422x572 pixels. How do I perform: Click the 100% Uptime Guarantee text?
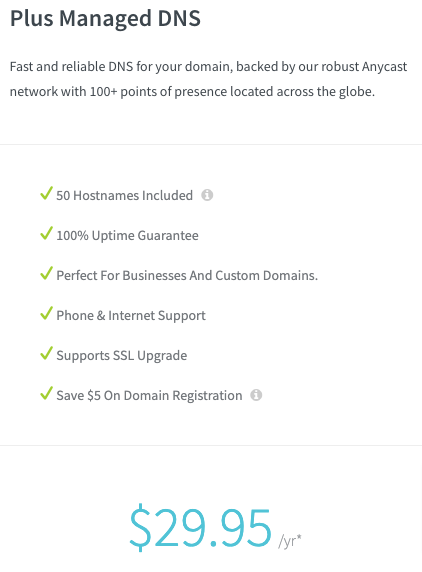(x=127, y=236)
